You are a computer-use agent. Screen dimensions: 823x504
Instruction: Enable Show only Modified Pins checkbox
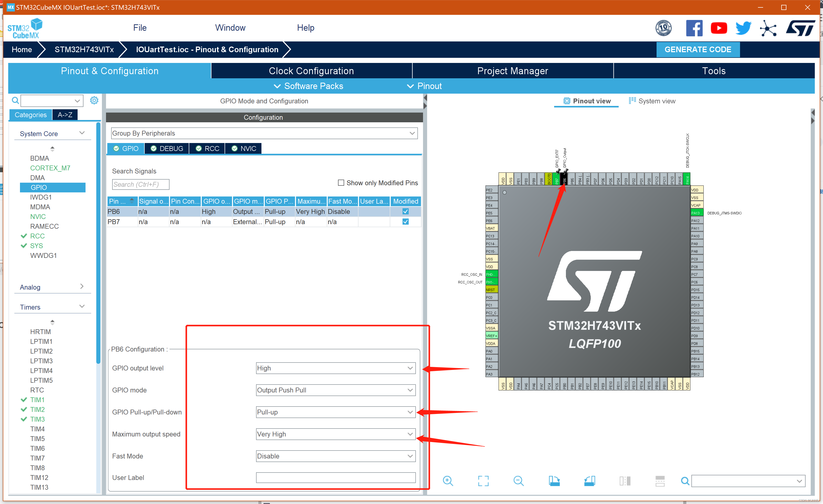point(341,183)
